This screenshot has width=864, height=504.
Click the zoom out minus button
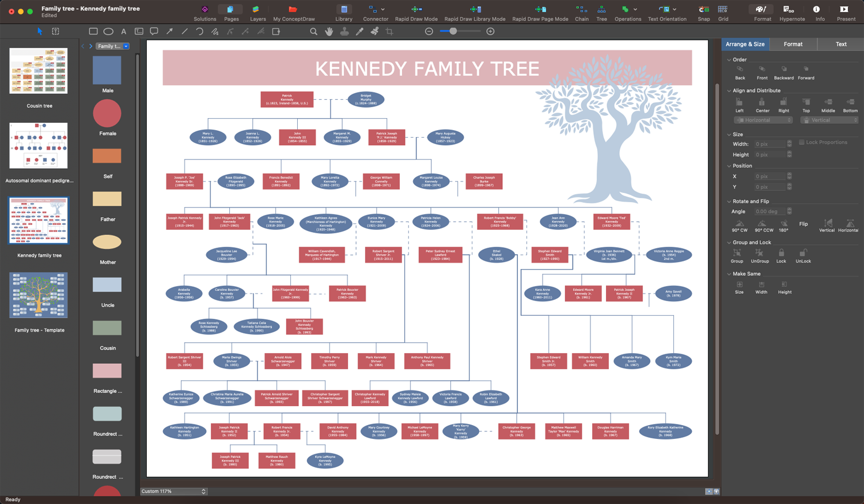pos(429,31)
